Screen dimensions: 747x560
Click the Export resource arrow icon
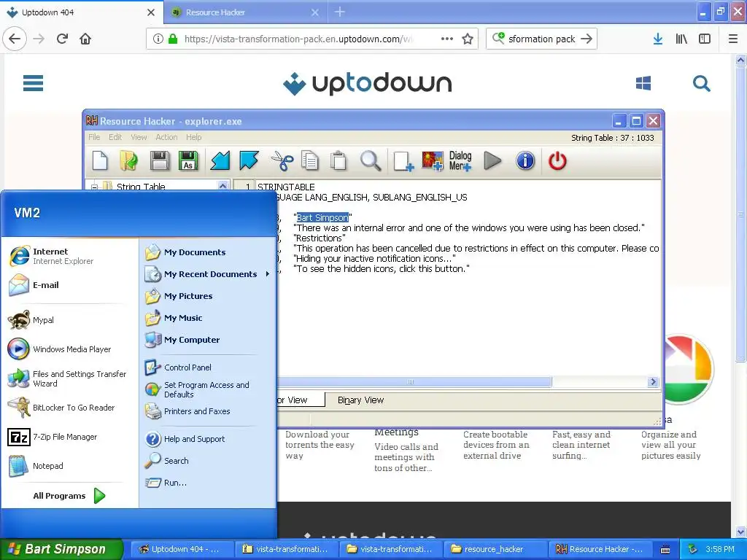[x=249, y=161]
